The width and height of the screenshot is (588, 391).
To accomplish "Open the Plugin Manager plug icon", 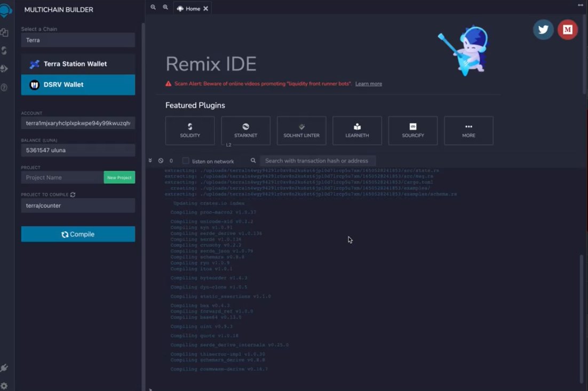I will (x=4, y=368).
